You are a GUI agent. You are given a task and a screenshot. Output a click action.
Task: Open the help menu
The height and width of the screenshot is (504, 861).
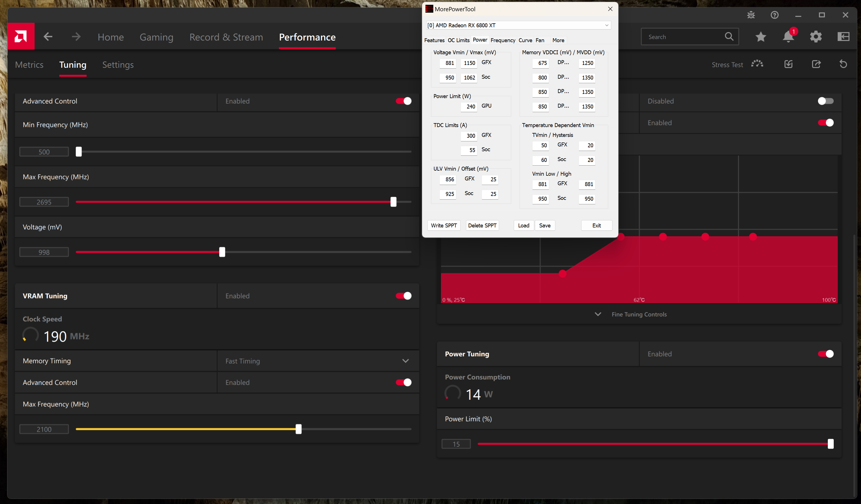[774, 15]
